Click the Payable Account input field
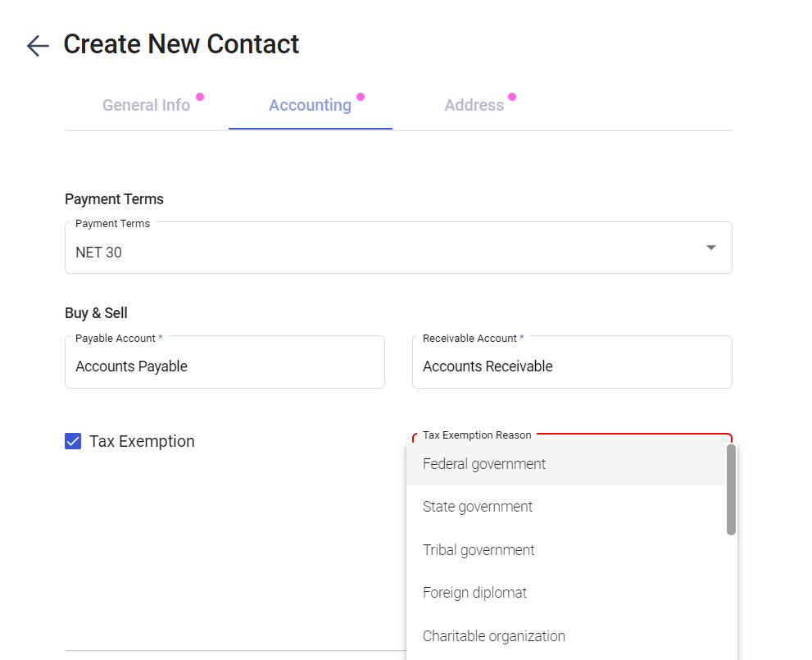The image size is (812, 660). tap(225, 366)
